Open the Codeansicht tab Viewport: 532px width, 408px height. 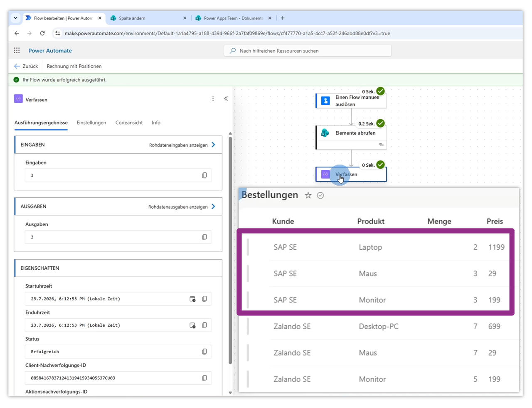click(x=129, y=123)
